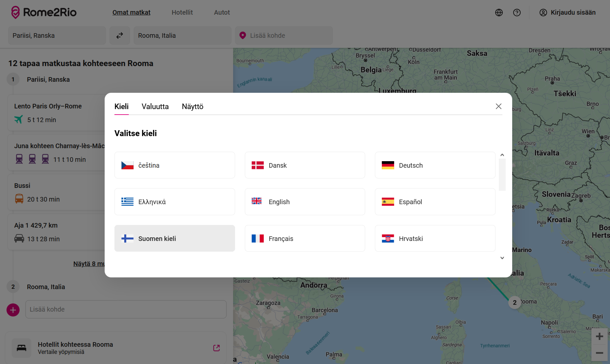Swap origin and destination arrows

pos(120,35)
